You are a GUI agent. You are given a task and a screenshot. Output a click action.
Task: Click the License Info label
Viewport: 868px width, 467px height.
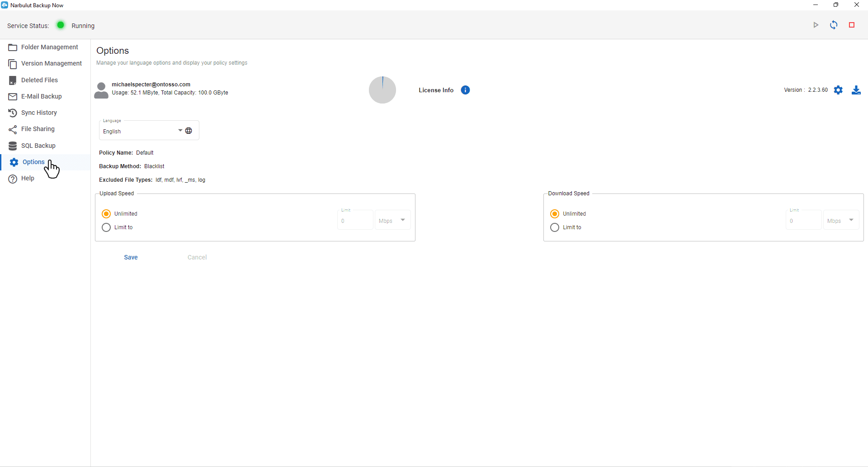coord(436,90)
